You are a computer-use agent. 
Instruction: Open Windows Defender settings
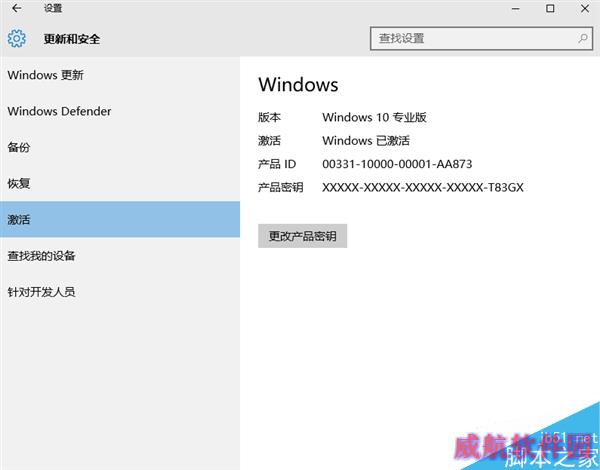point(120,111)
